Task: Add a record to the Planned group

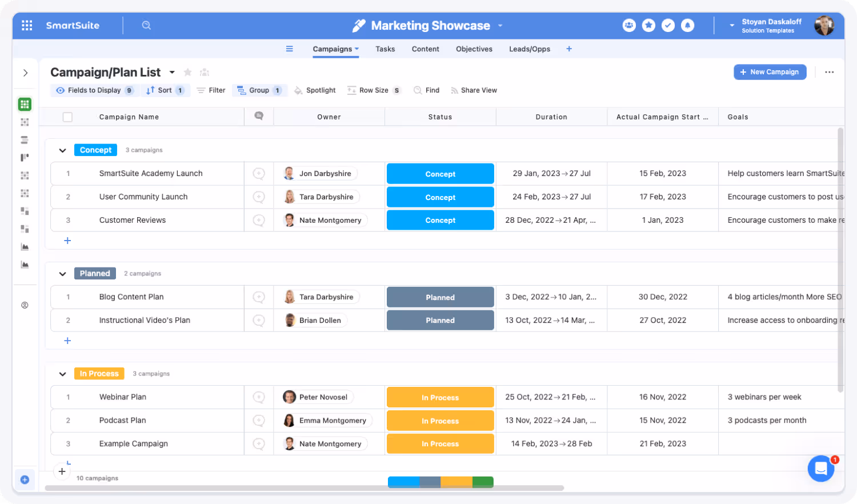Action: pyautogui.click(x=67, y=341)
